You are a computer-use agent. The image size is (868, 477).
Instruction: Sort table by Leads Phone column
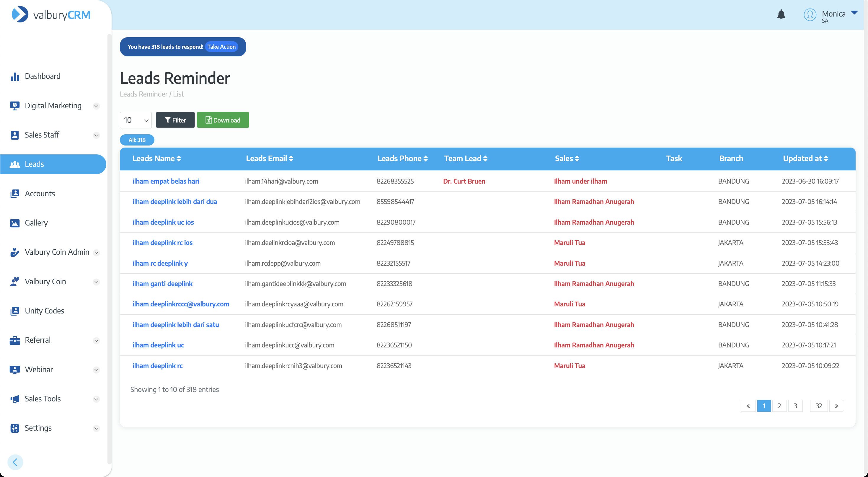402,159
